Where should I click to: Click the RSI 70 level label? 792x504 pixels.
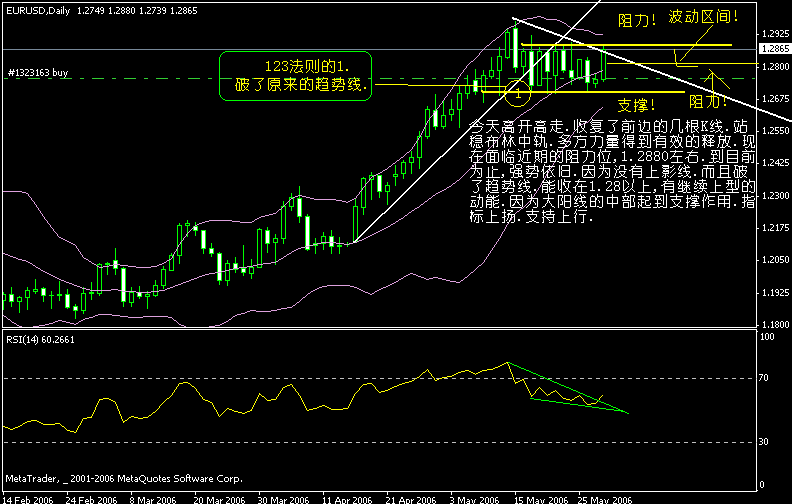coord(764,378)
